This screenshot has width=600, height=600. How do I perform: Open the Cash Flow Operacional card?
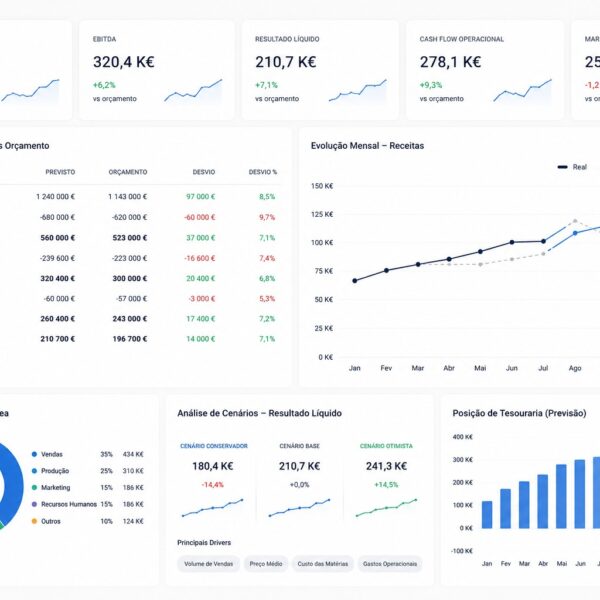(x=485, y=70)
